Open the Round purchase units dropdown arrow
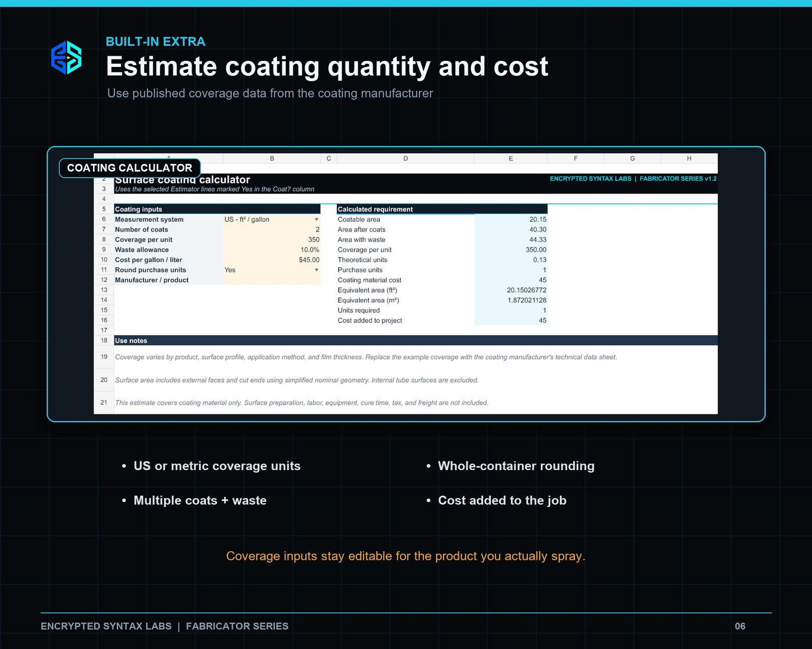This screenshot has width=812, height=649. click(317, 270)
